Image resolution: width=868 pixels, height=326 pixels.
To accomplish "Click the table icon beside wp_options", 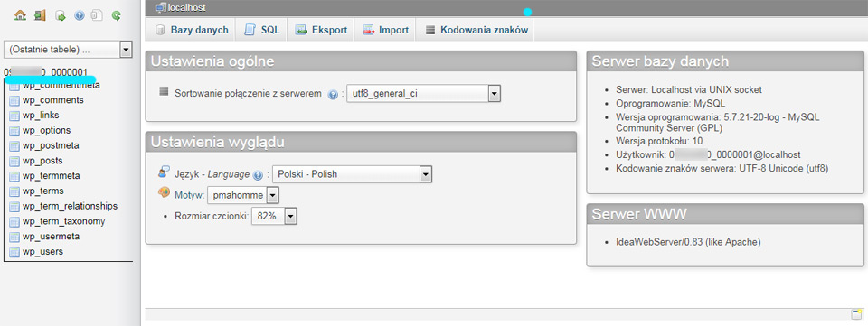I will pos(14,131).
